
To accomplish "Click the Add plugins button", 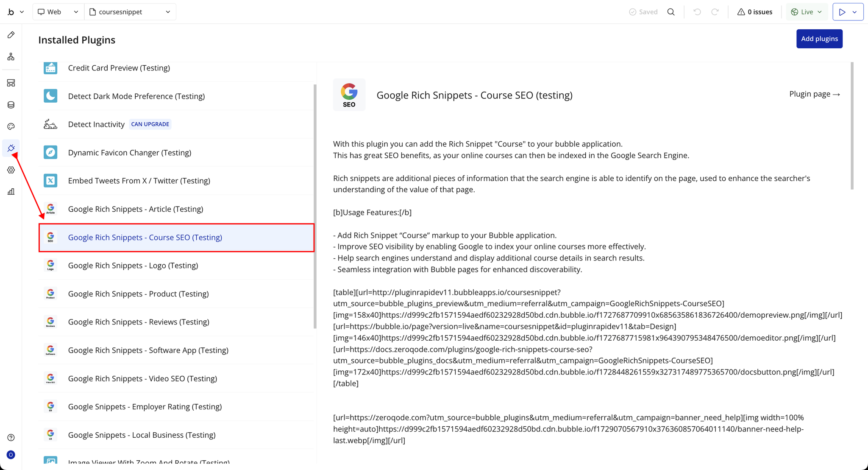I will point(819,39).
